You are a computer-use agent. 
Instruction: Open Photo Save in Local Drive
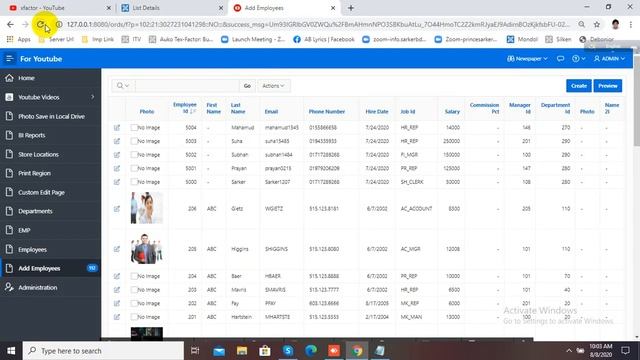51,116
